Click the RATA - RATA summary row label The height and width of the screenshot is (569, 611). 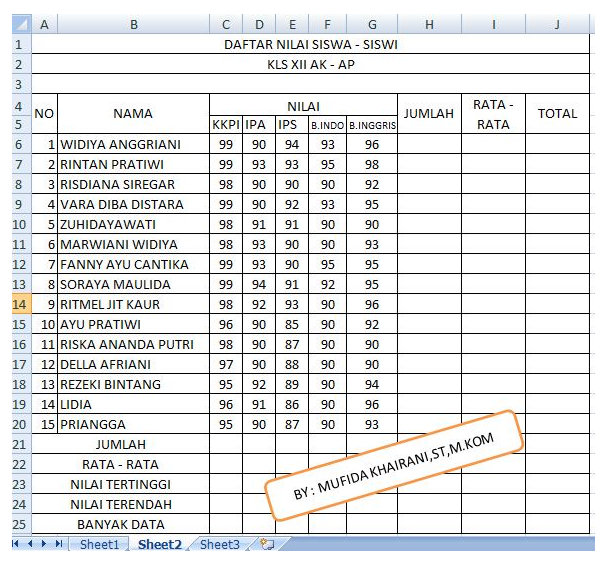pos(120,464)
